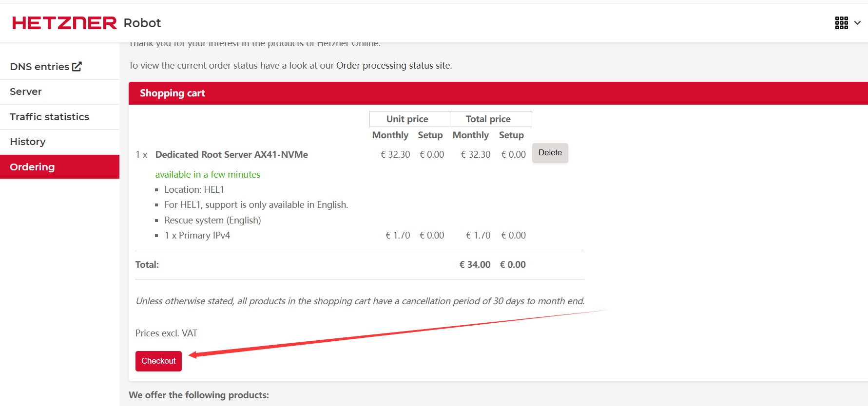Click 'We offer the following products:' heading
868x406 pixels.
pyautogui.click(x=199, y=395)
